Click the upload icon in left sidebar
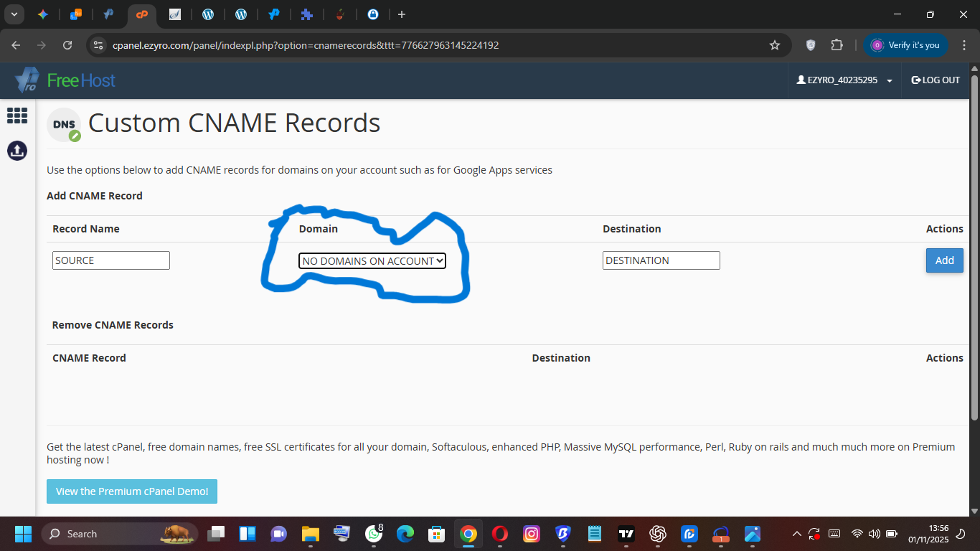This screenshot has height=551, width=980. click(17, 150)
